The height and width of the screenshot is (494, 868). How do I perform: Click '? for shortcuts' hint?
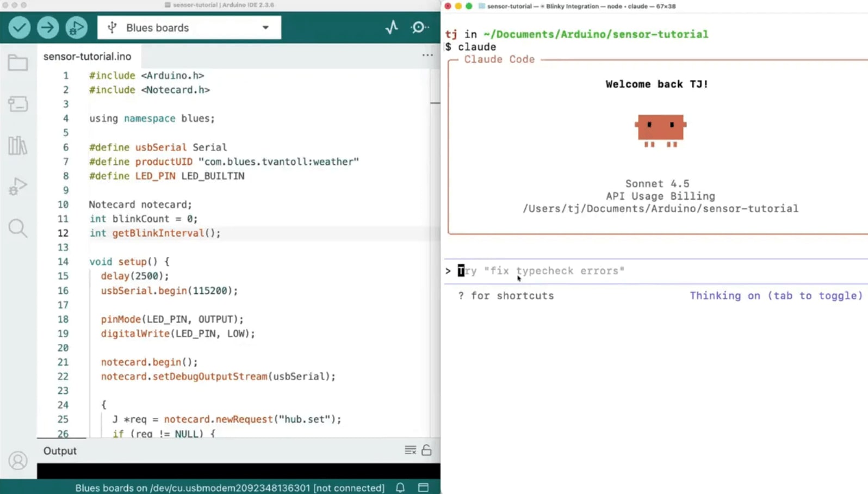[506, 295]
